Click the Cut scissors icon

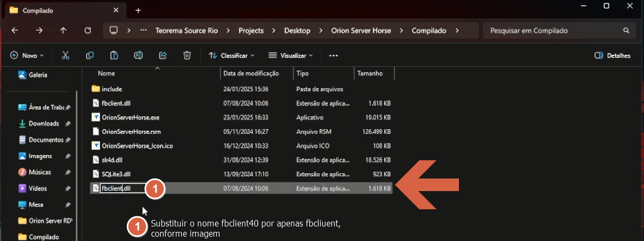tap(65, 55)
